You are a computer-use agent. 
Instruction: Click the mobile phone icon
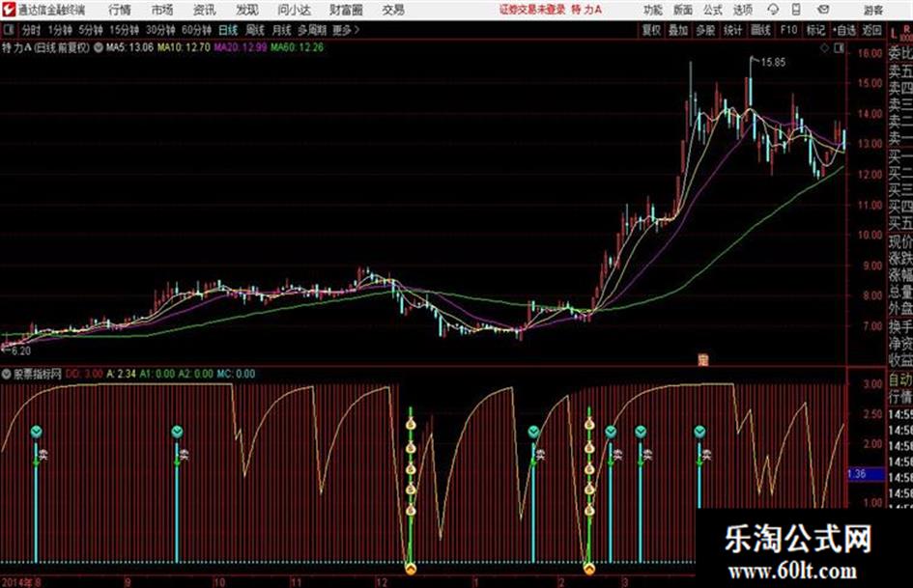point(796,10)
